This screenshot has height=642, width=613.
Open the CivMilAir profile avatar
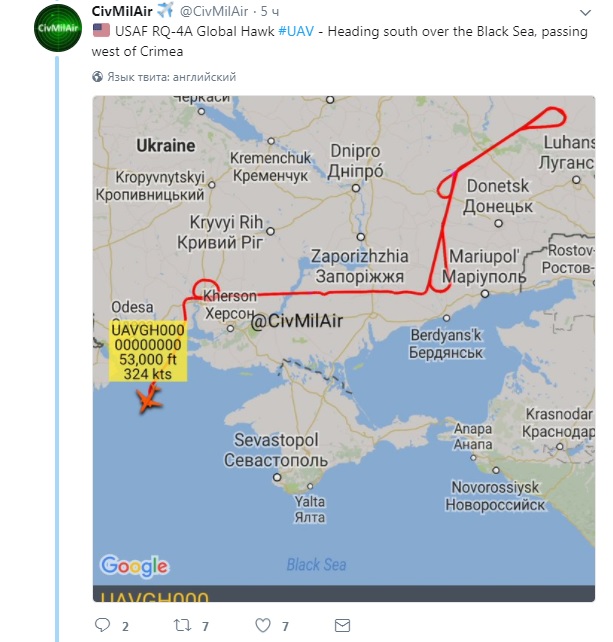56,28
